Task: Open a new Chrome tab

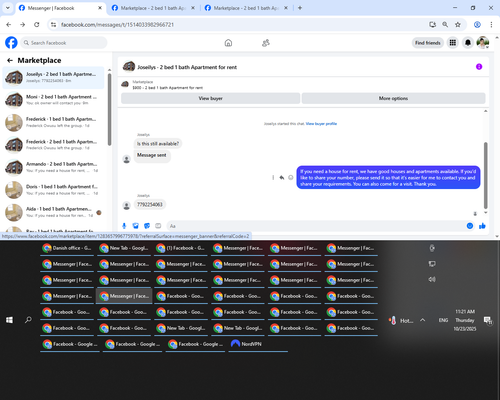Action: click(x=300, y=8)
